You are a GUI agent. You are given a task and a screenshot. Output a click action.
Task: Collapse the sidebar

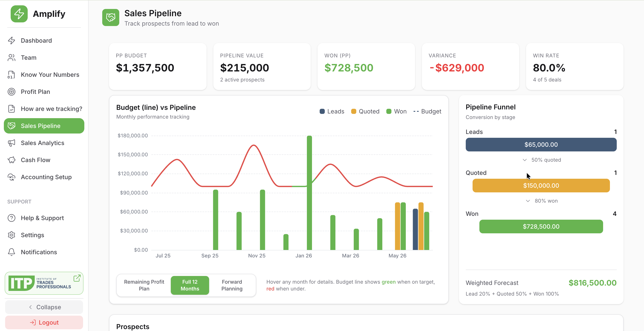44,307
